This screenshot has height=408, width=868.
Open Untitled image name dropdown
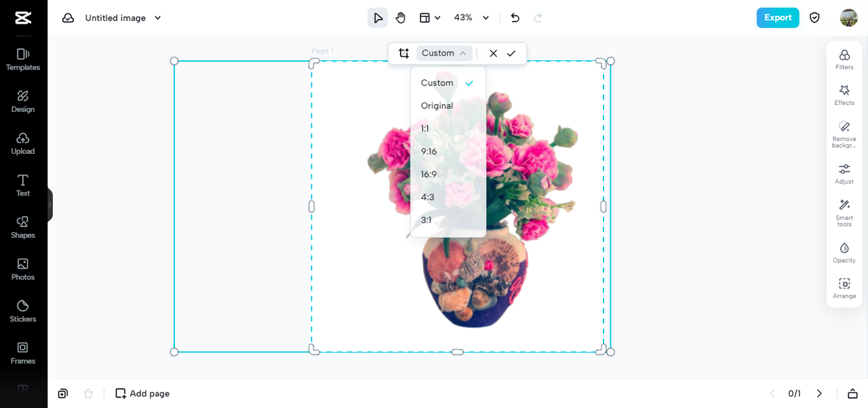click(158, 18)
